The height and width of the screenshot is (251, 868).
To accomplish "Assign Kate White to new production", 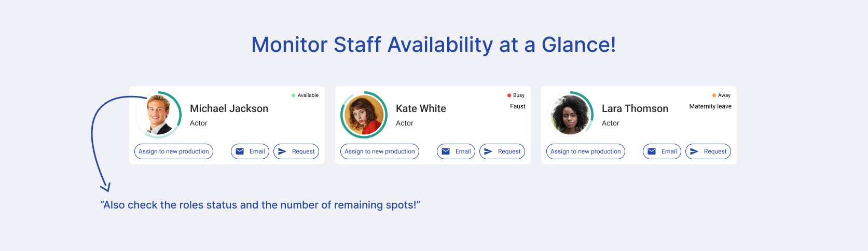I will coord(380,151).
